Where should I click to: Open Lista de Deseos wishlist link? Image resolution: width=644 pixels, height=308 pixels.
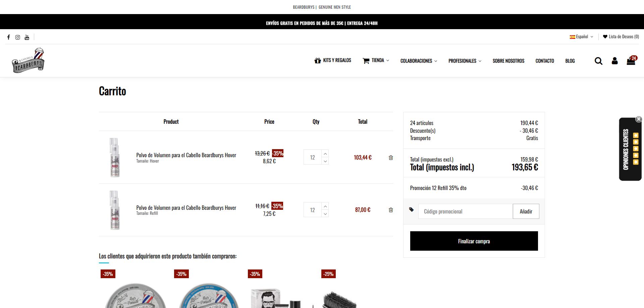click(x=621, y=37)
